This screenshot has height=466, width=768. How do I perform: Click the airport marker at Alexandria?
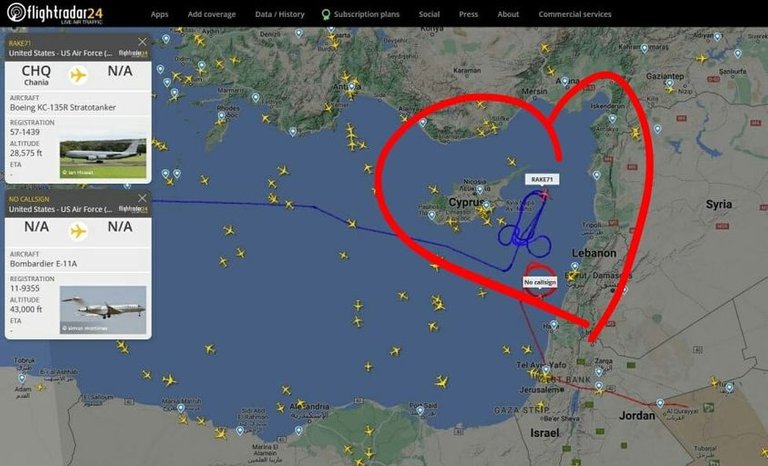299,430
